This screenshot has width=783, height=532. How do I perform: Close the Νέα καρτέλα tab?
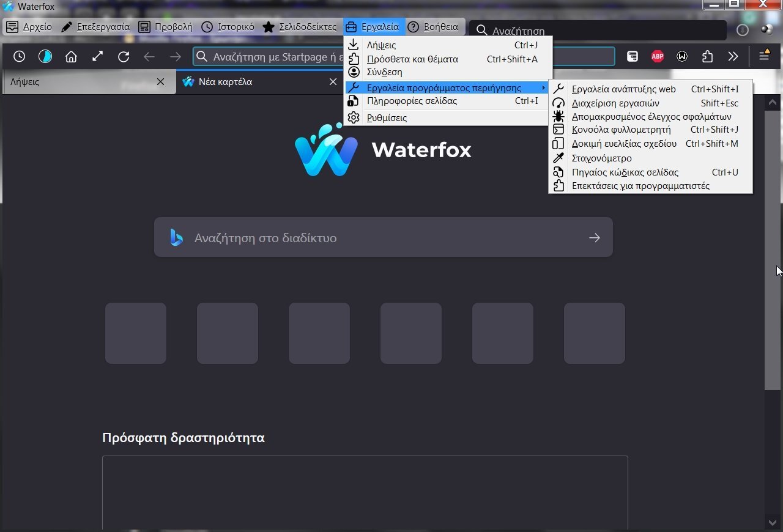point(333,81)
